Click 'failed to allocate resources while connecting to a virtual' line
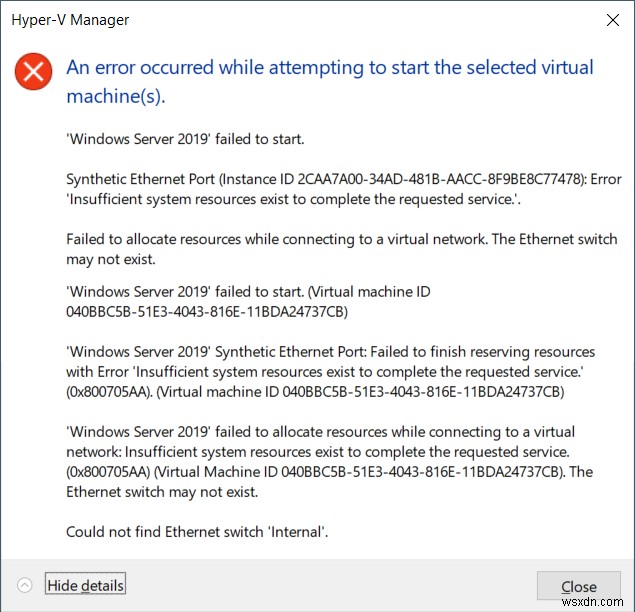The height and width of the screenshot is (612, 635). coord(320,432)
